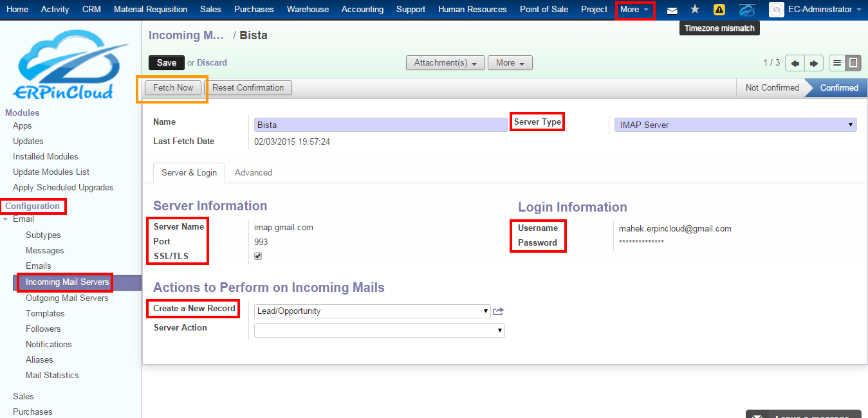Click the star favorites icon
Viewport: 868px width, 418px height.
[695, 10]
